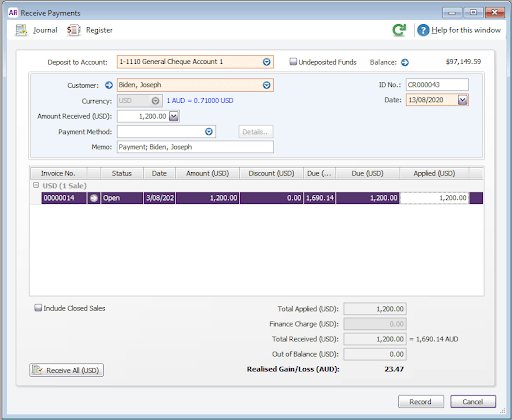
Task: Minimize the Receive Payments window
Action: [x=452, y=13]
